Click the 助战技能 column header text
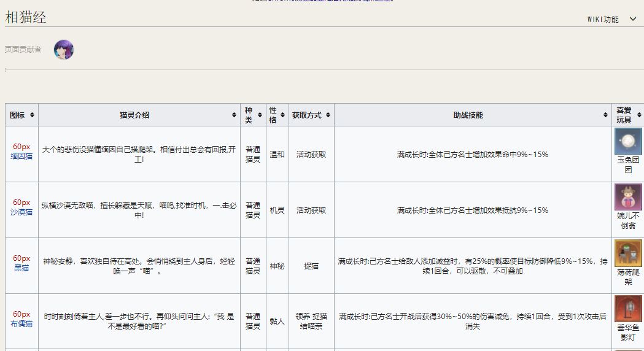 468,115
